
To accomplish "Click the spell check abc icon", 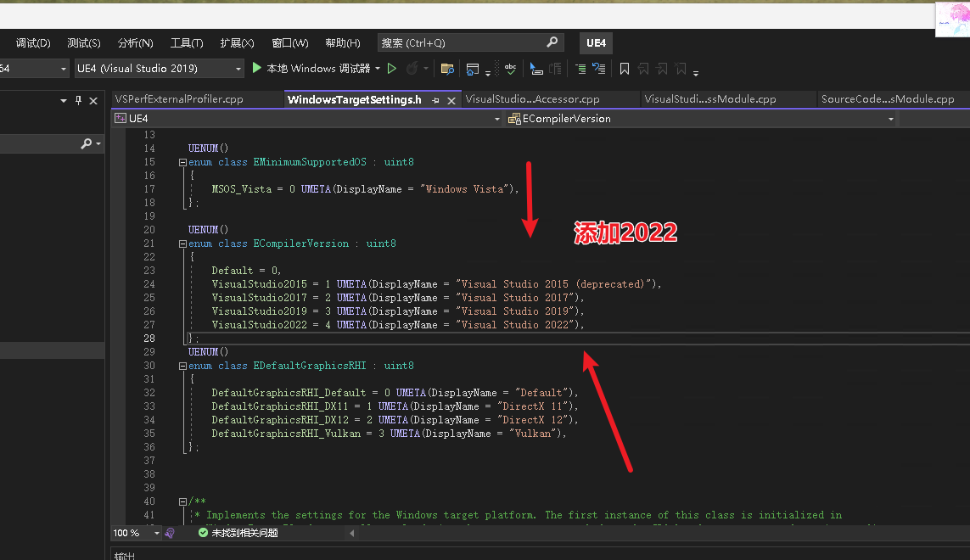I will 510,68.
